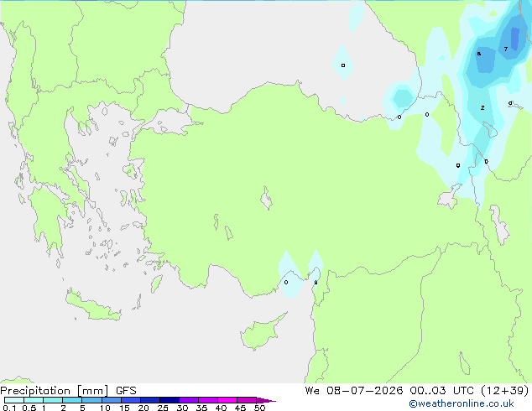
Task: Click the '2' precipitation value on map
Action: click(482, 108)
